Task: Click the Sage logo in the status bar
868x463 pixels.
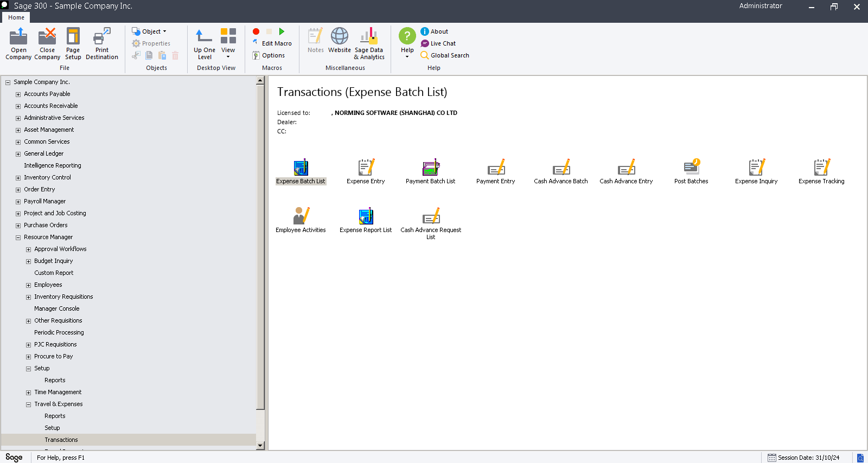Action: [x=14, y=458]
